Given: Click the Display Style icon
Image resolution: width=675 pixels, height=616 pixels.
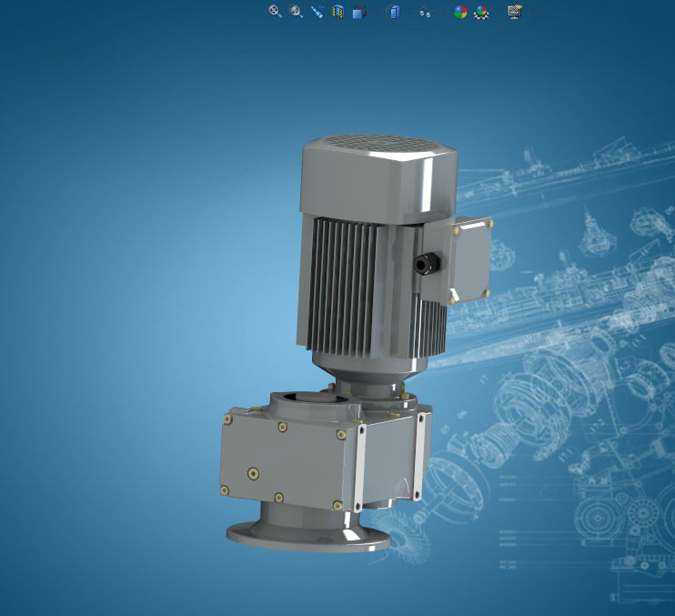Looking at the screenshot, I should (393, 12).
